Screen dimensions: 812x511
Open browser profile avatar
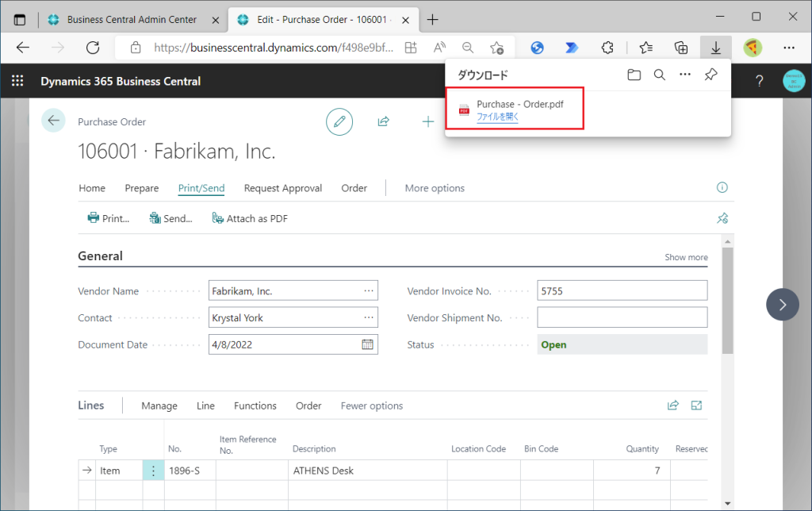(x=753, y=48)
